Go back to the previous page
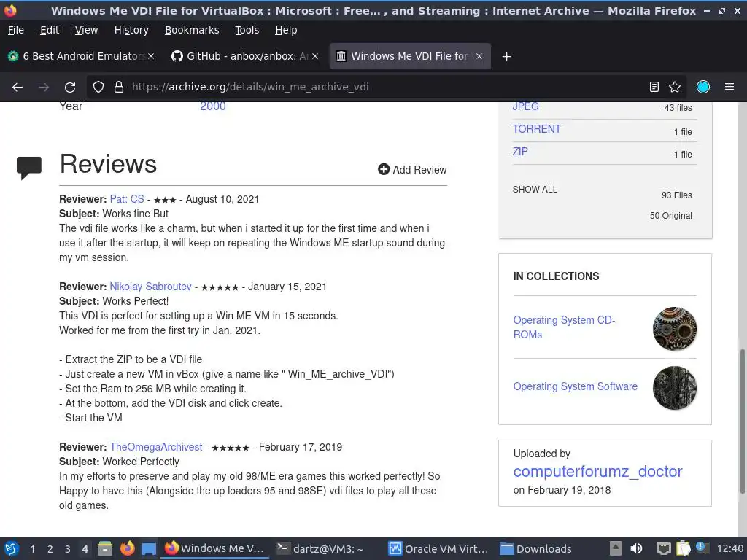Viewport: 747px width, 560px height. point(18,87)
